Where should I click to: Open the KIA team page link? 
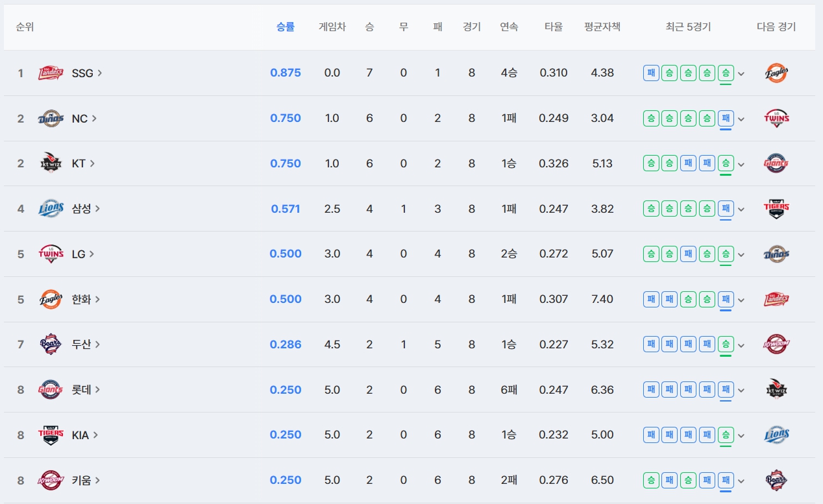[86, 435]
